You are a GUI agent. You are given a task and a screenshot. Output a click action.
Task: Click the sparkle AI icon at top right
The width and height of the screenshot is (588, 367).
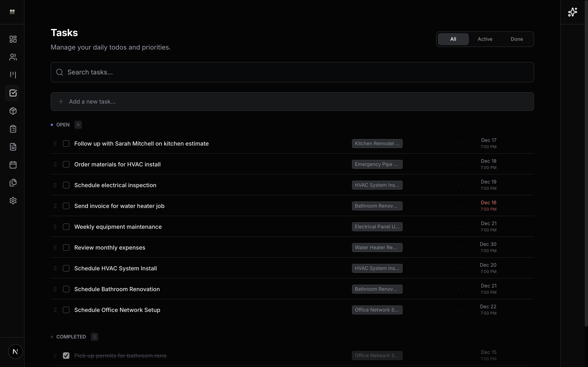click(572, 12)
